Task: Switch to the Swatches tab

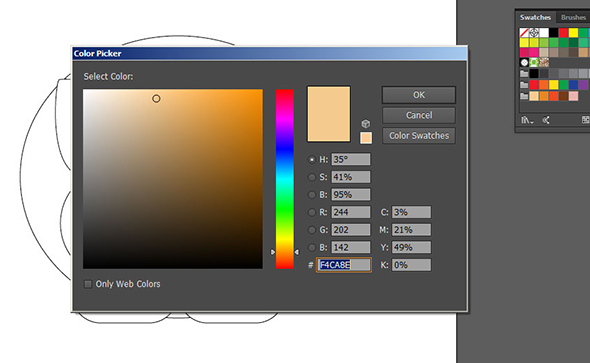Action: [x=535, y=17]
